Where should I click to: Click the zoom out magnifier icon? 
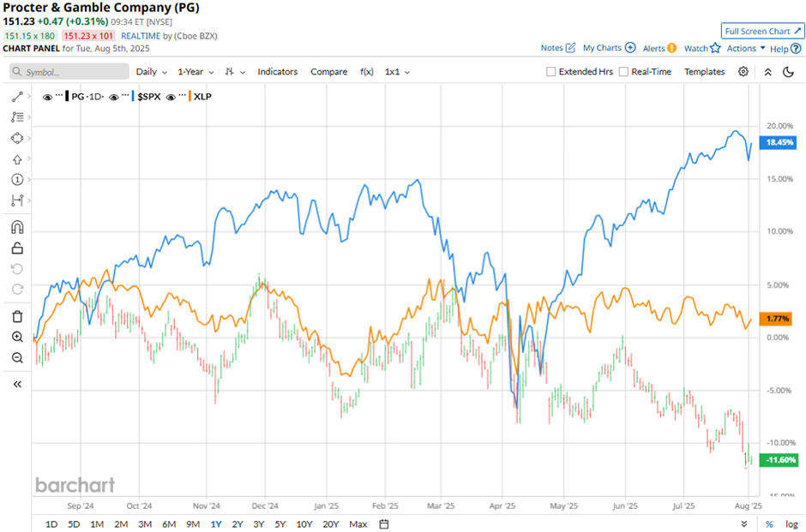pos(17,358)
